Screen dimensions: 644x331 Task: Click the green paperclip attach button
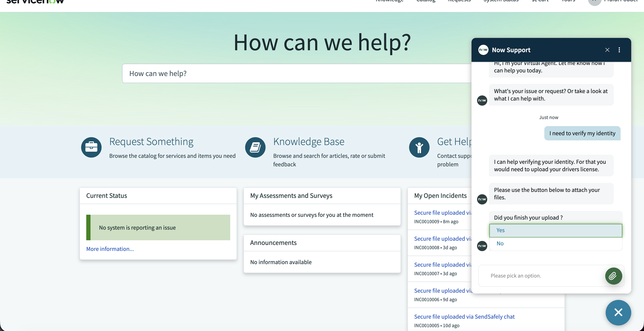[x=614, y=276]
